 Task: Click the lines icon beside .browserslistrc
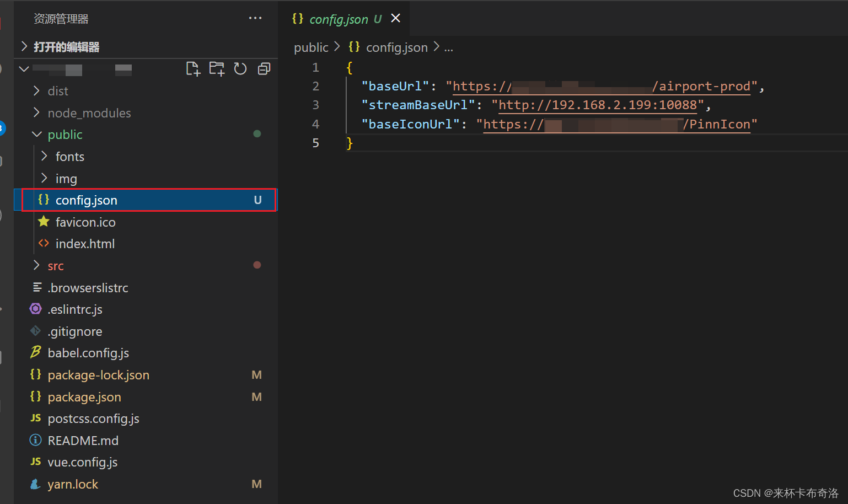[x=37, y=287]
